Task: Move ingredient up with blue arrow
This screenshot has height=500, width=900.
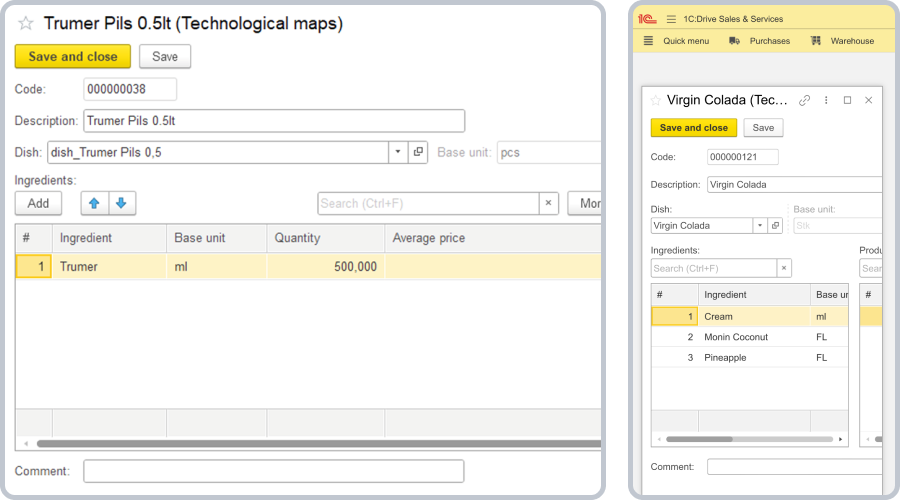Action: [95, 203]
